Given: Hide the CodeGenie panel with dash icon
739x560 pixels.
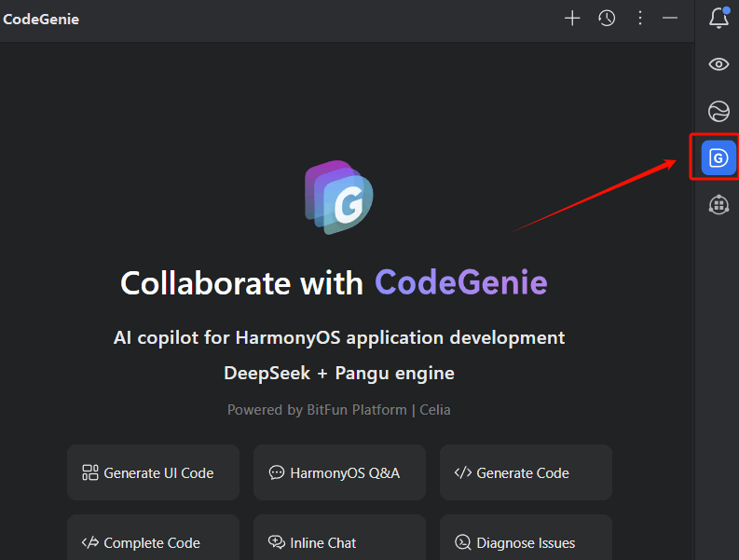Looking at the screenshot, I should 670,19.
